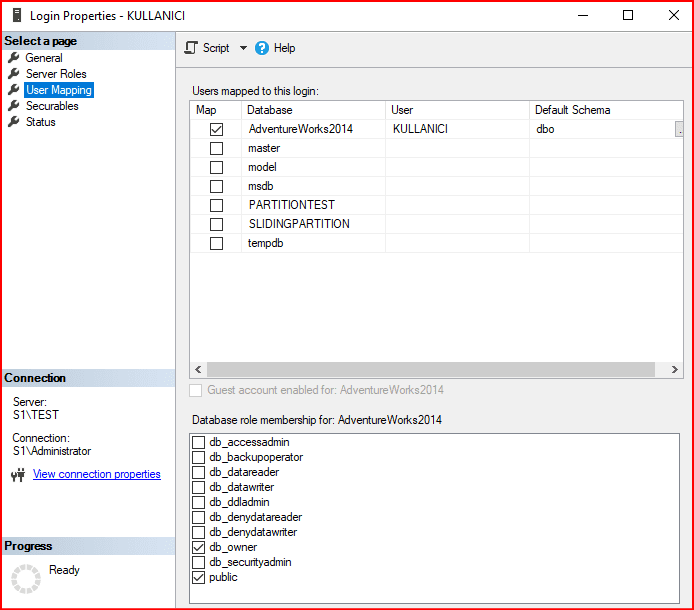
Task: Click the wrench icon beside Securables
Action: click(14, 106)
